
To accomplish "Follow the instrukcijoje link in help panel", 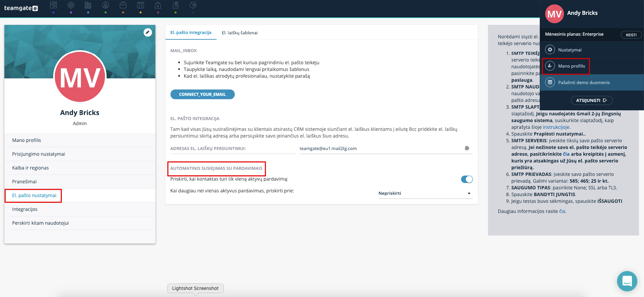I will [x=557, y=127].
